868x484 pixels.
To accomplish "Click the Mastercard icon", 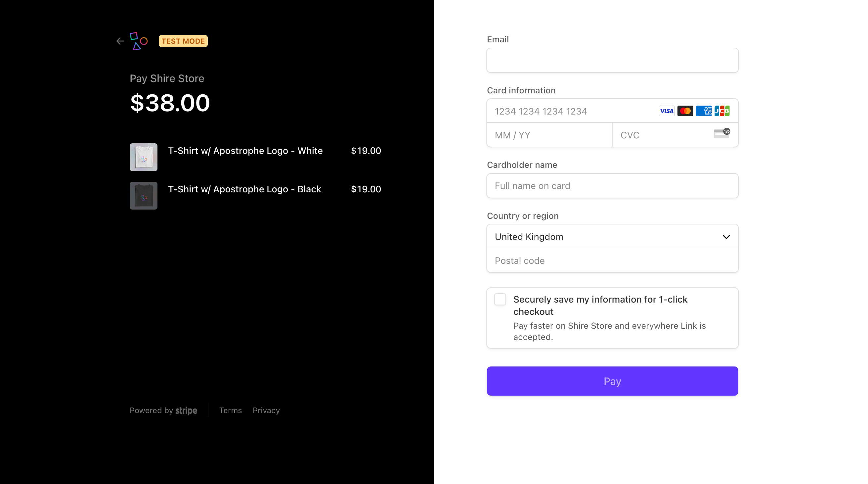I will pyautogui.click(x=685, y=111).
